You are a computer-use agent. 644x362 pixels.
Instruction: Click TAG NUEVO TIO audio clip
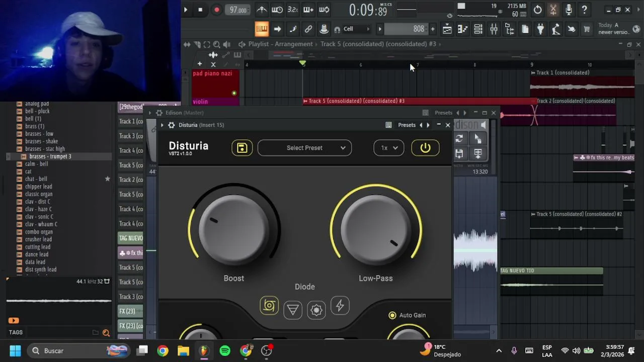click(551, 281)
